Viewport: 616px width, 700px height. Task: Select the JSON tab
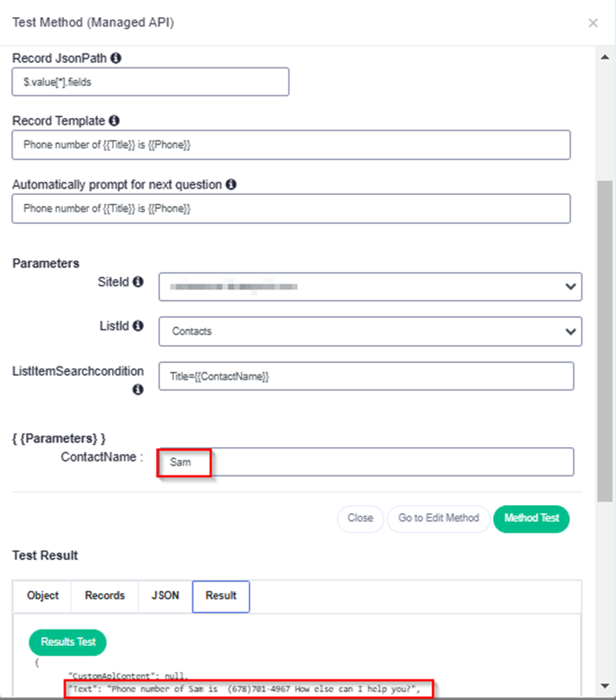[x=165, y=596]
